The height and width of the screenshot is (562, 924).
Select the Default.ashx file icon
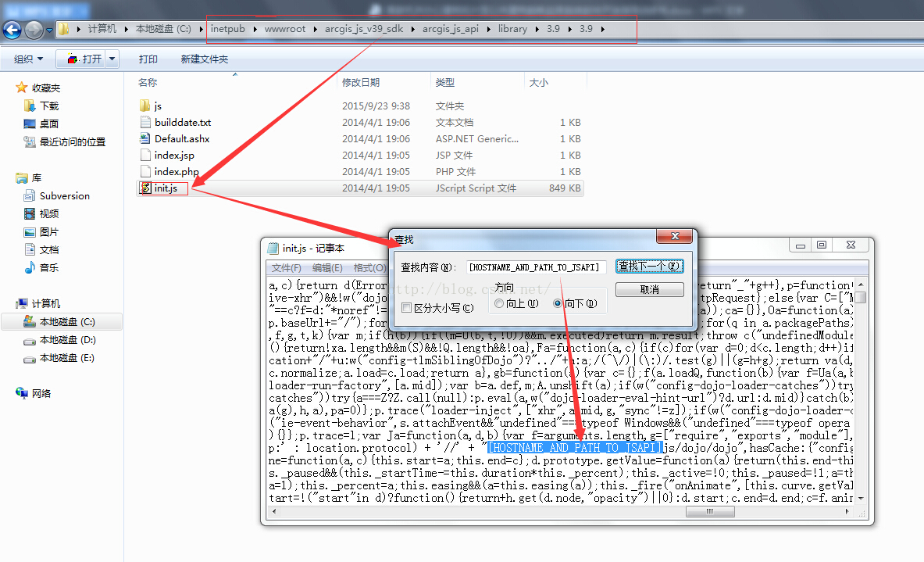point(145,138)
